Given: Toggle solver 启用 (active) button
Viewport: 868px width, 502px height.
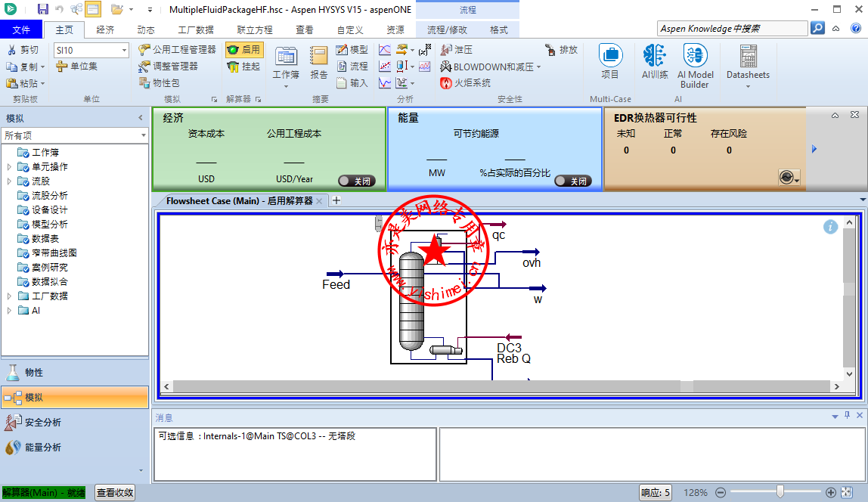Looking at the screenshot, I should tap(244, 50).
